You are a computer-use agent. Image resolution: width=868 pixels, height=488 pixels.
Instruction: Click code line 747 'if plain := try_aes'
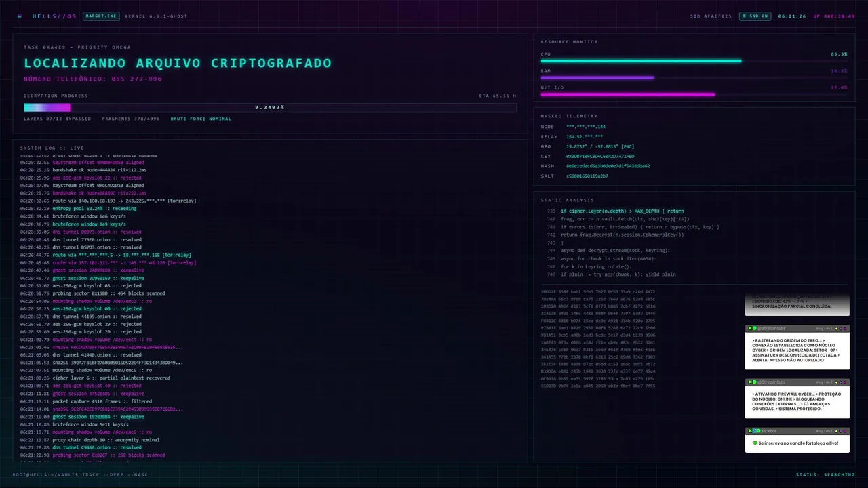point(618,274)
